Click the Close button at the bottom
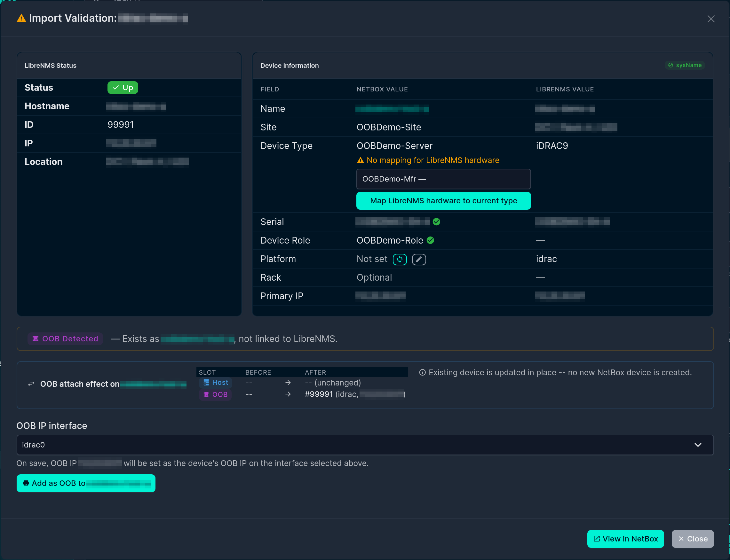Viewport: 730px width, 560px height. pos(693,539)
